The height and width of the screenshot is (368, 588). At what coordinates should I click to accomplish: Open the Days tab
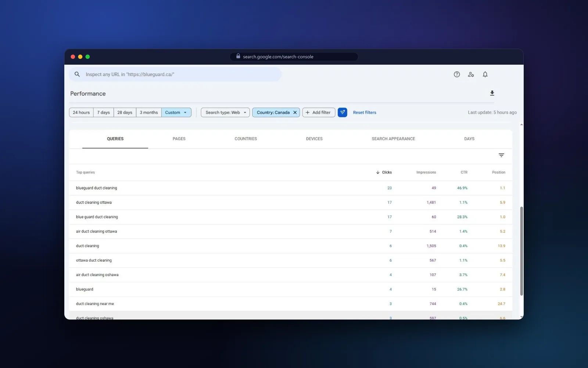(x=469, y=139)
